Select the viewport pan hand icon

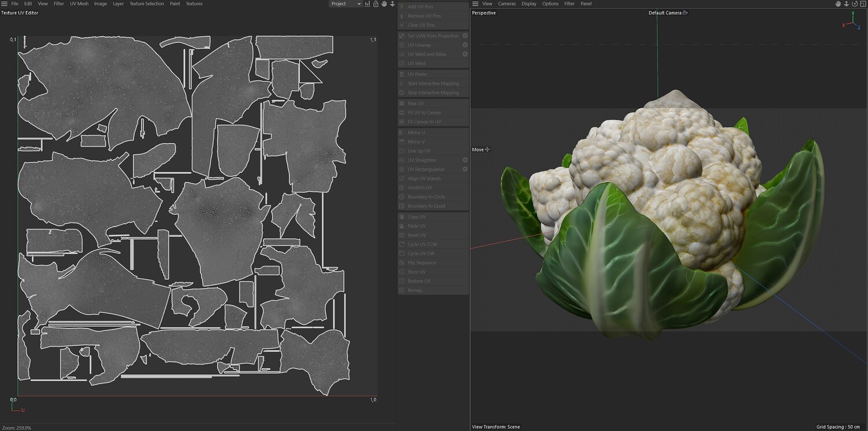pos(837,3)
